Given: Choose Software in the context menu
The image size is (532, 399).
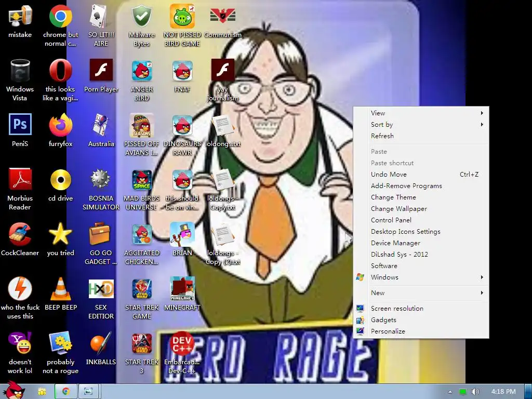Looking at the screenshot, I should click(421, 265).
